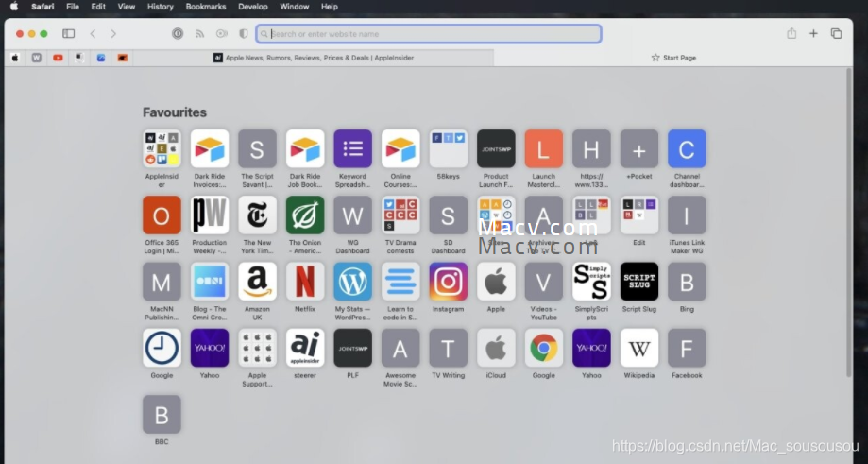Open PLF favourite
The width and height of the screenshot is (868, 464).
352,348
